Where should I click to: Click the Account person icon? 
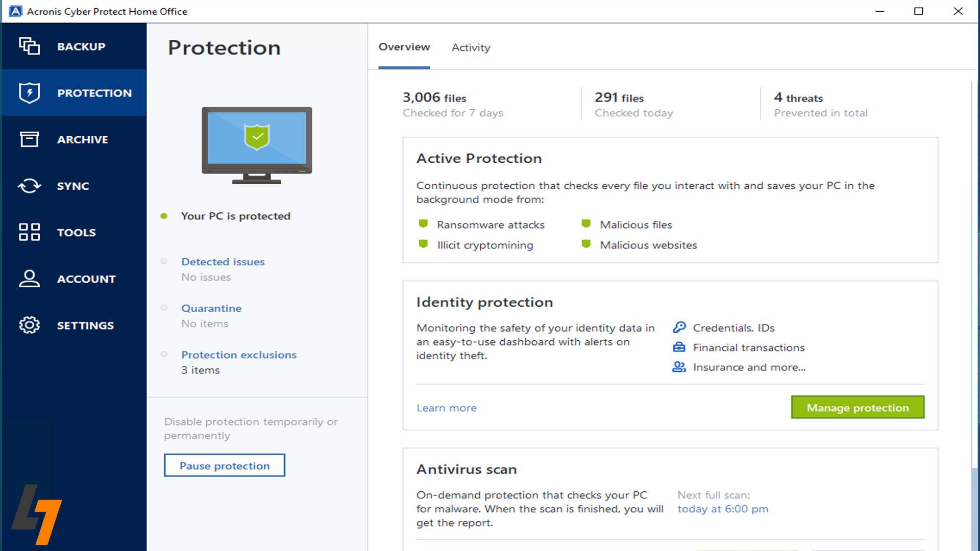[29, 279]
